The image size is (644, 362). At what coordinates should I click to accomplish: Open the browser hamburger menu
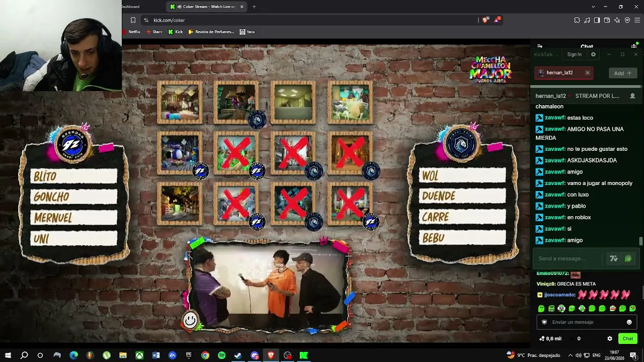[x=637, y=20]
